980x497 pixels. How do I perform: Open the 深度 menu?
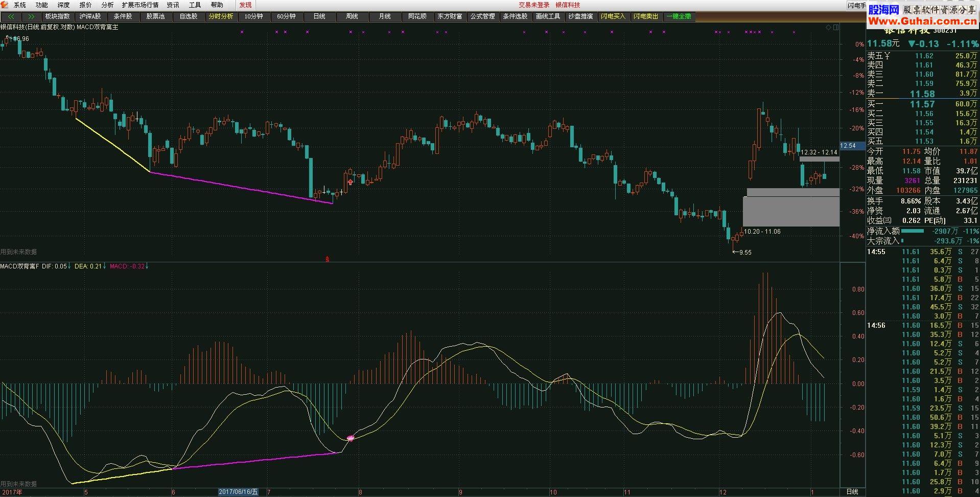(x=64, y=5)
